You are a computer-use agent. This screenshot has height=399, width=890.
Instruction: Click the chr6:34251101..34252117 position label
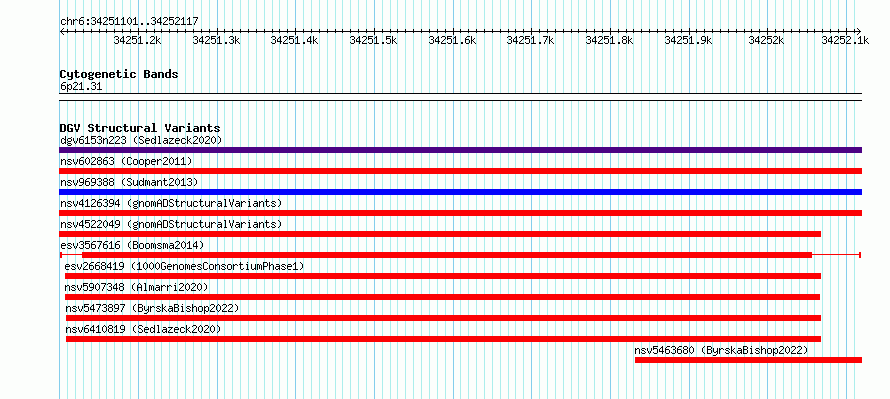(x=129, y=22)
